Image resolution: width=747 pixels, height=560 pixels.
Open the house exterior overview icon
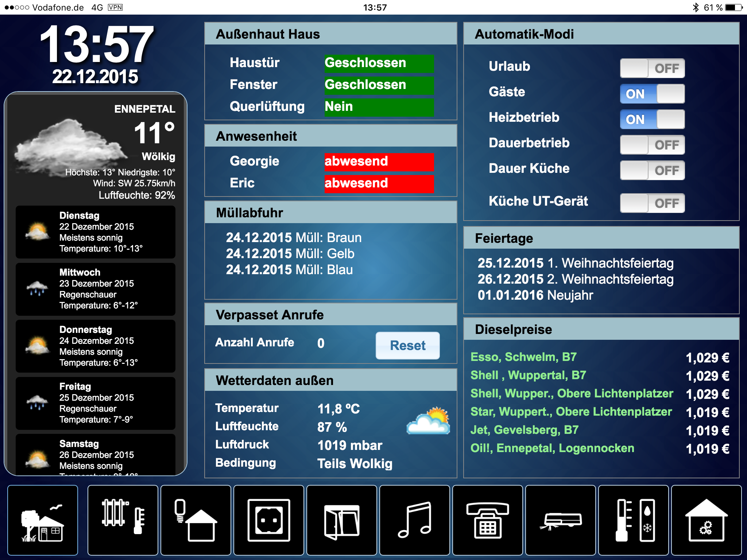(x=43, y=520)
